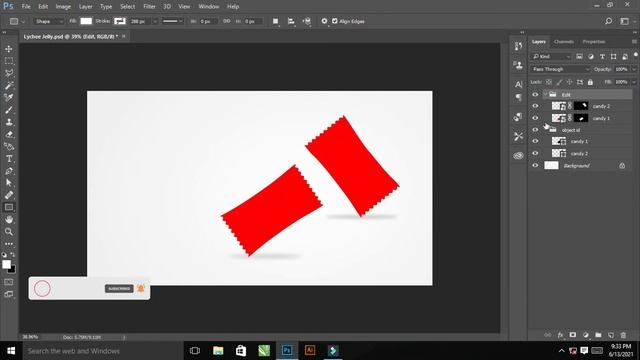The height and width of the screenshot is (360, 640).
Task: Open the Pass Through blend mode dropdown
Action: click(x=560, y=69)
